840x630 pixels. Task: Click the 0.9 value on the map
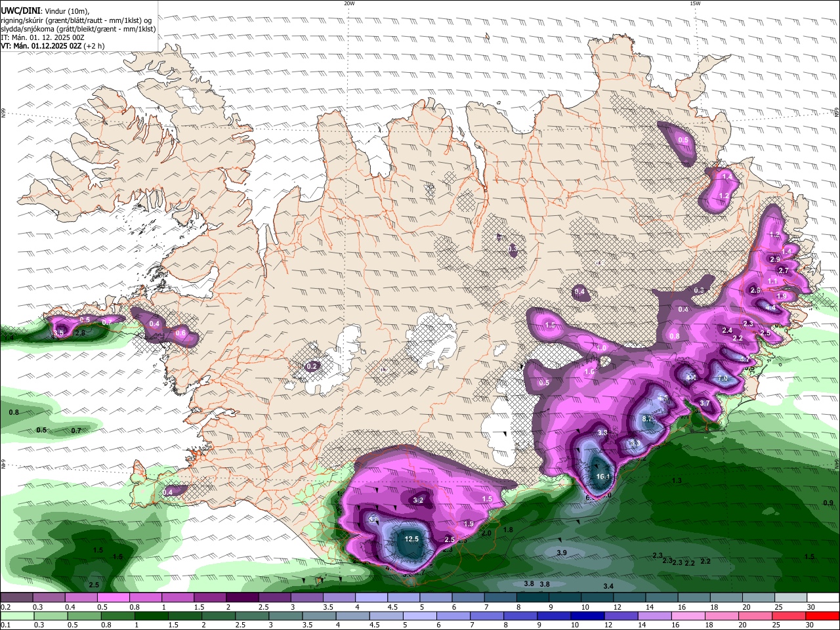pos(828,503)
